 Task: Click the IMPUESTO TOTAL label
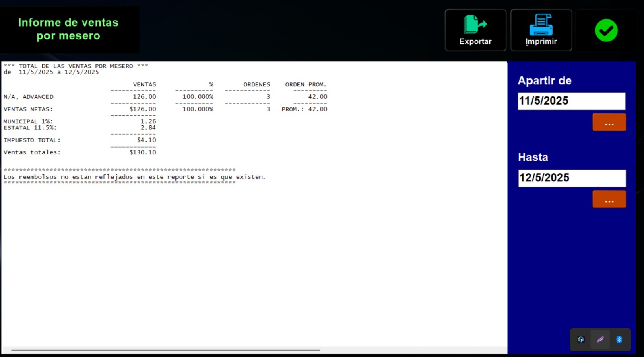tap(32, 140)
